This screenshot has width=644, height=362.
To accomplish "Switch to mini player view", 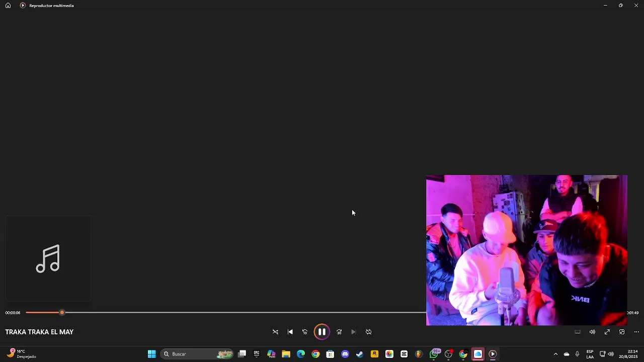I will coord(622,332).
